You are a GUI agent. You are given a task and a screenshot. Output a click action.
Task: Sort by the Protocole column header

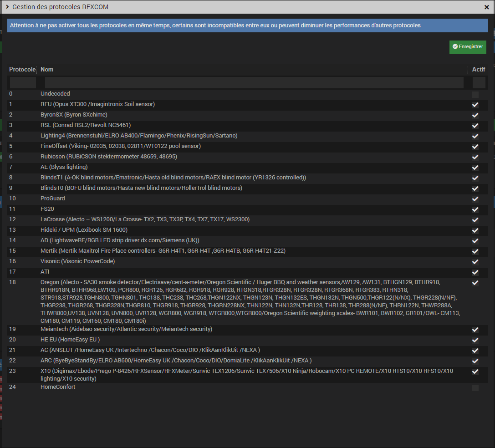point(22,70)
